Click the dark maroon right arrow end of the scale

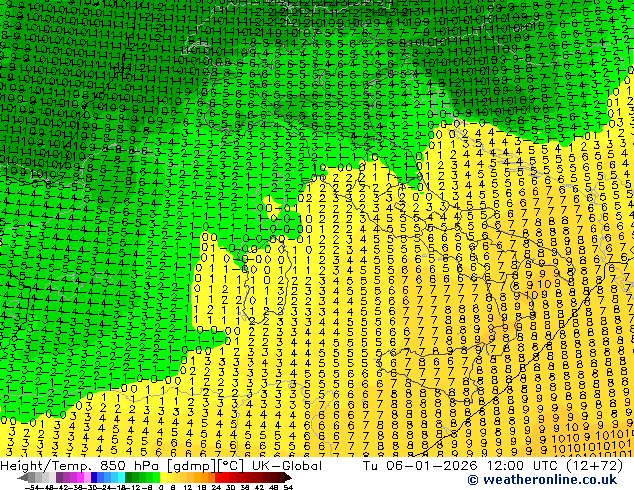pyautogui.click(x=288, y=477)
